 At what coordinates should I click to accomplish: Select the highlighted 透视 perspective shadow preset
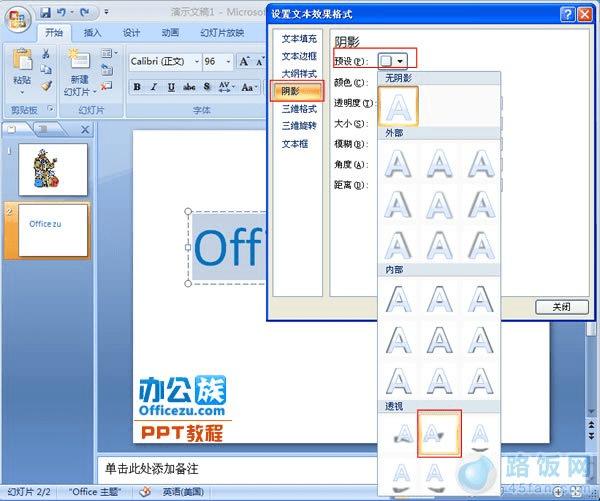pyautogui.click(x=439, y=434)
